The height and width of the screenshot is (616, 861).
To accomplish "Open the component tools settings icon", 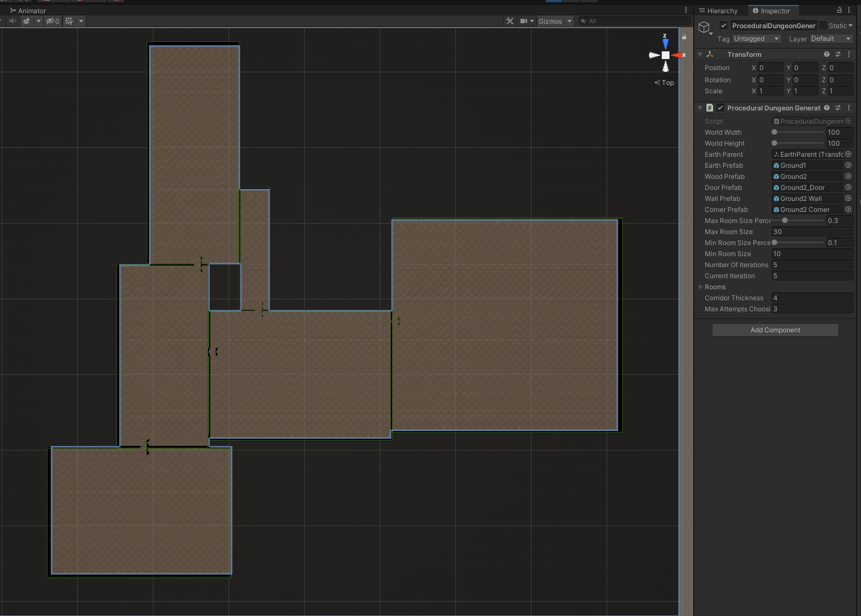I will tap(509, 21).
